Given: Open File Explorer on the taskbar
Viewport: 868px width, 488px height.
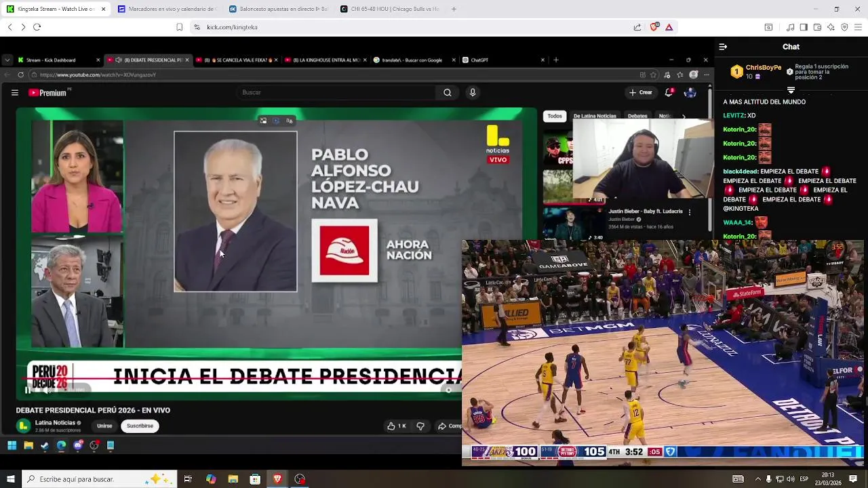Looking at the screenshot, I should point(233,479).
